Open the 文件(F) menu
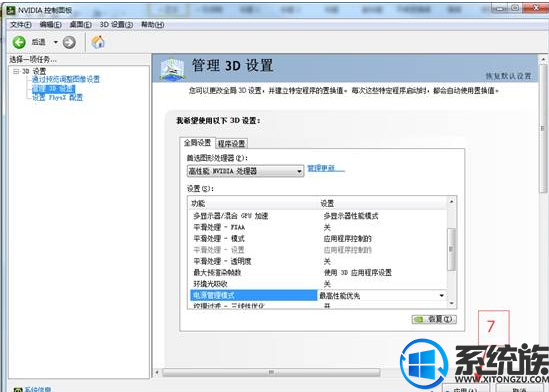 click(x=20, y=24)
